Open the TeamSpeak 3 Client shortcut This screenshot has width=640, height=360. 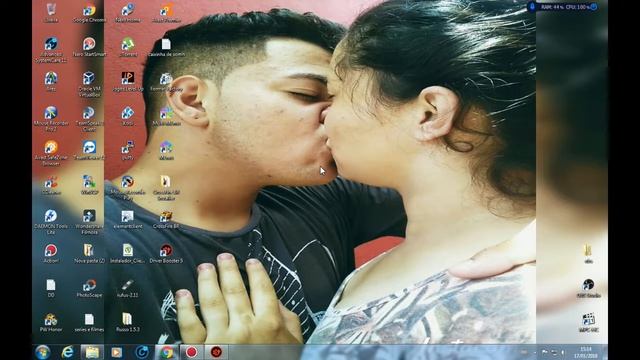point(89,118)
